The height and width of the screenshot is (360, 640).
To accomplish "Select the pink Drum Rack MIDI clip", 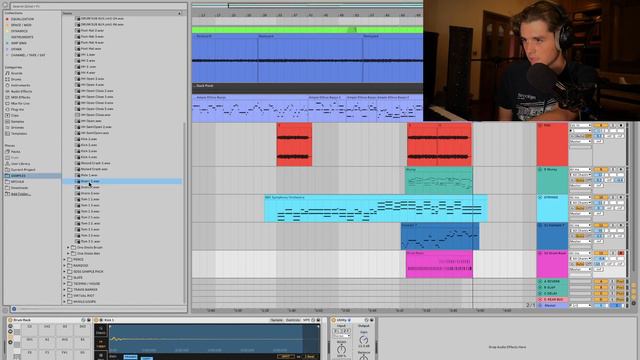I will click(x=439, y=264).
